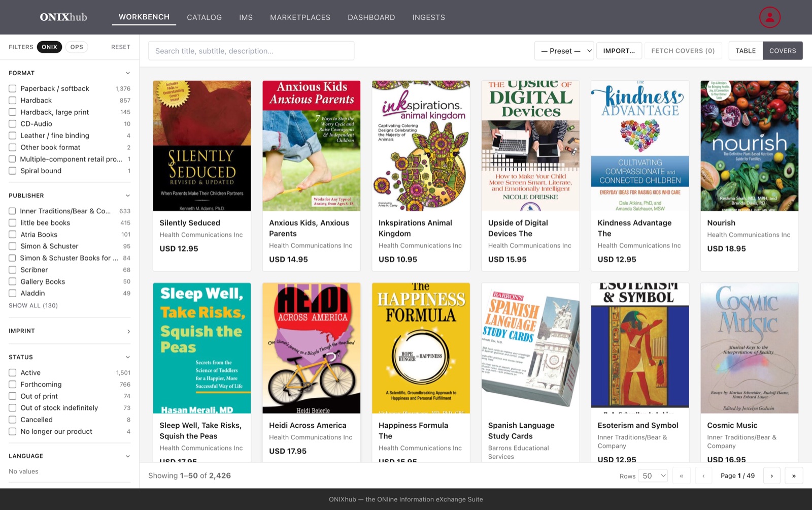Image resolution: width=812 pixels, height=510 pixels.
Task: Expand the Imprint filter section
Action: (70, 331)
